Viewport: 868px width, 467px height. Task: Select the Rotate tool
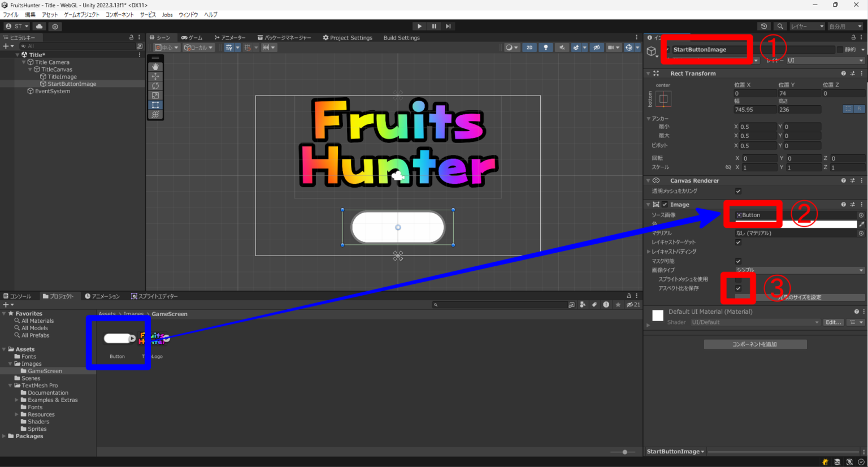(x=155, y=85)
